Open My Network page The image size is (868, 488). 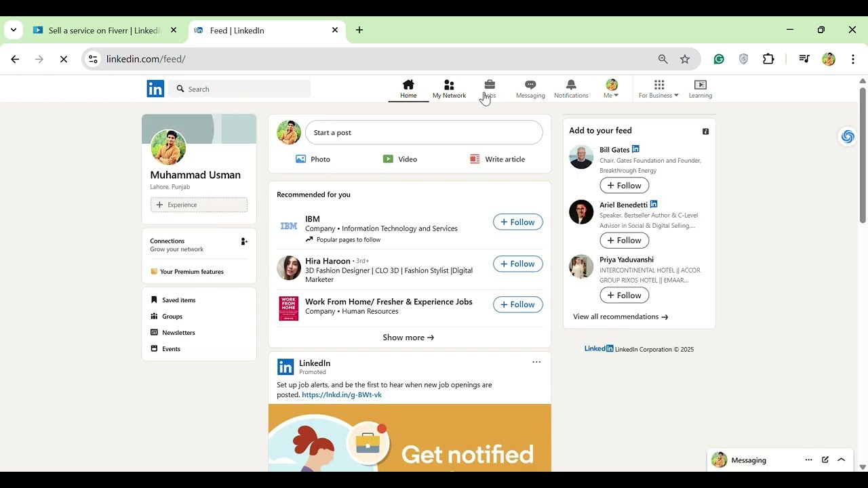[x=449, y=89]
